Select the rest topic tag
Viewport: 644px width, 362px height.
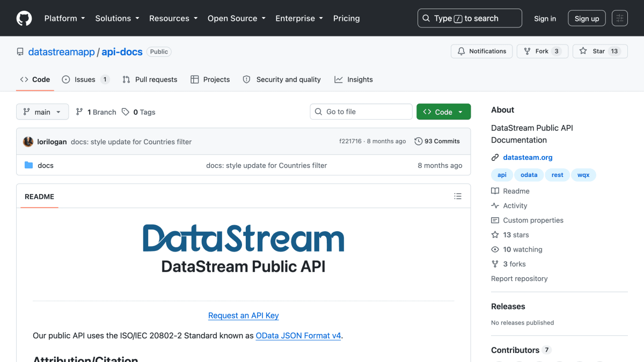(558, 175)
